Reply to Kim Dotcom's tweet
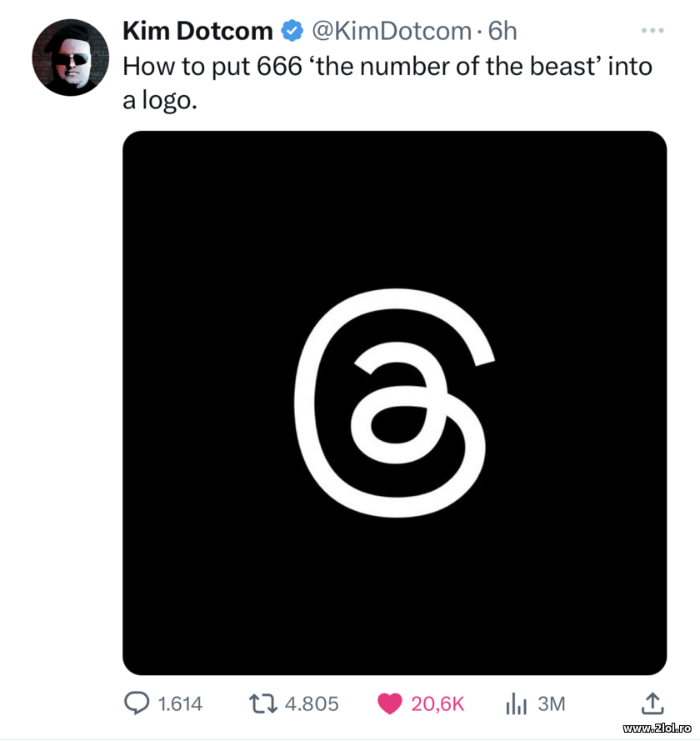Screen dimensions: 700x741 click(137, 703)
